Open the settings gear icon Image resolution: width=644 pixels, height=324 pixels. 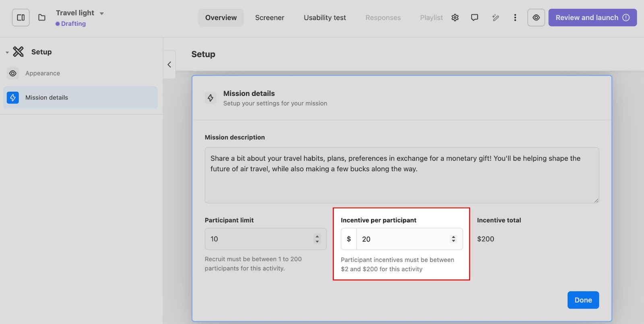coord(455,18)
